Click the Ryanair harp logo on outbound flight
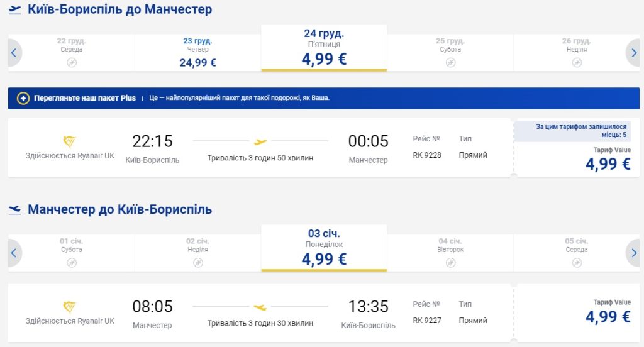This screenshot has width=644, height=347. click(70, 142)
